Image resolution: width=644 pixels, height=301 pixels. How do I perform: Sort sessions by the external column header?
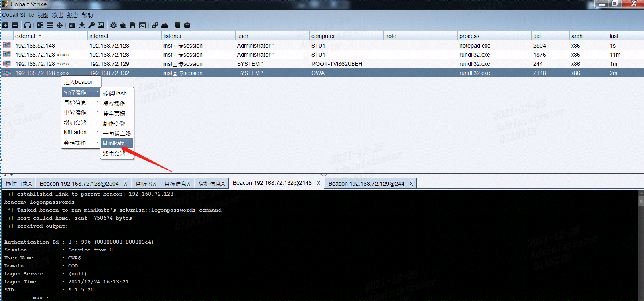[x=50, y=36]
